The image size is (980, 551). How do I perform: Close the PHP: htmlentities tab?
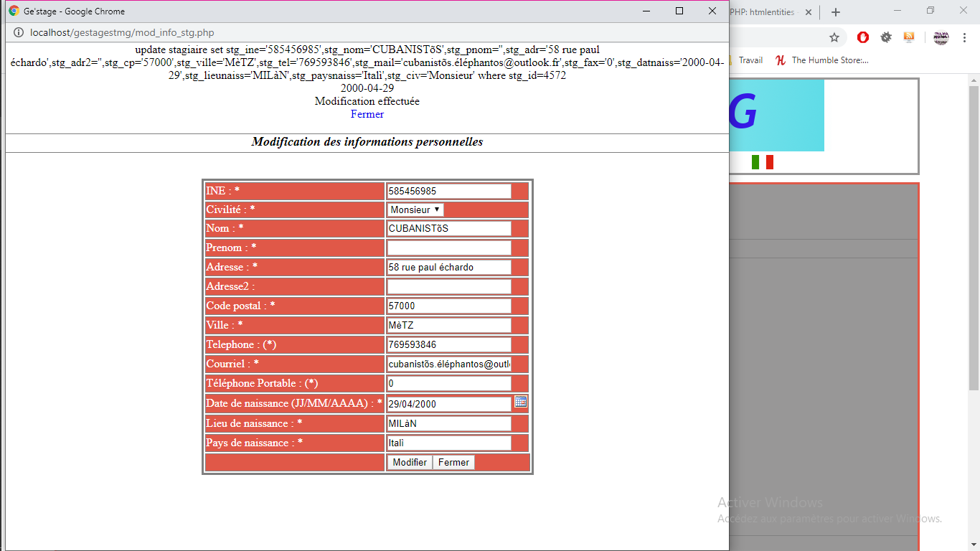tap(809, 12)
